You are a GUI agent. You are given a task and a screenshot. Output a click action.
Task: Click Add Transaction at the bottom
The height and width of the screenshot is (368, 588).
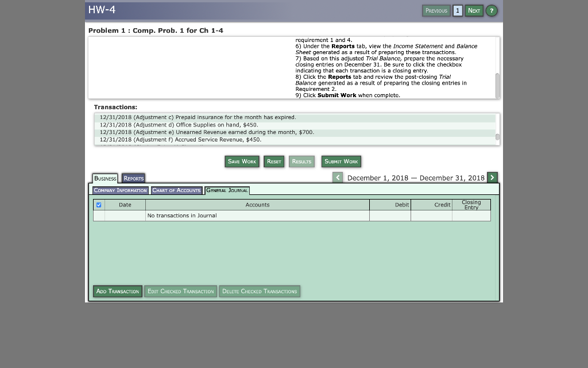[118, 291]
